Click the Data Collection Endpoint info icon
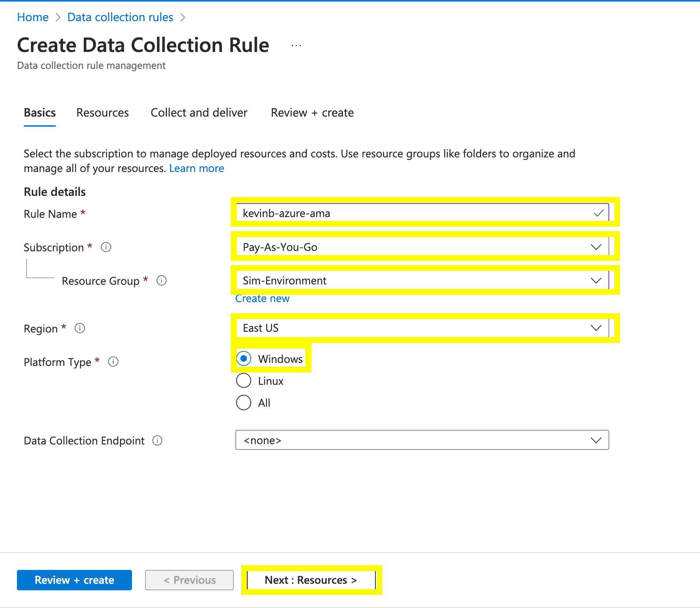 click(x=157, y=440)
